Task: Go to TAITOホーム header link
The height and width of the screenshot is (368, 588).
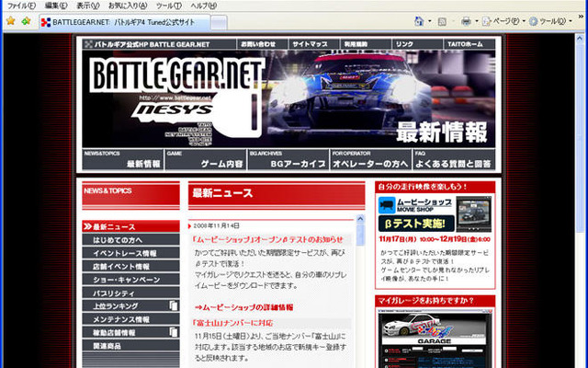Action: coord(469,44)
